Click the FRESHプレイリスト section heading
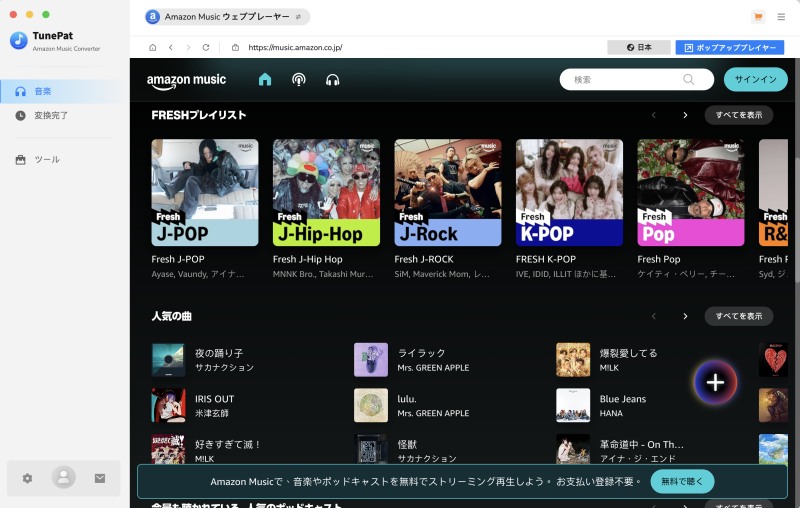 (198, 115)
